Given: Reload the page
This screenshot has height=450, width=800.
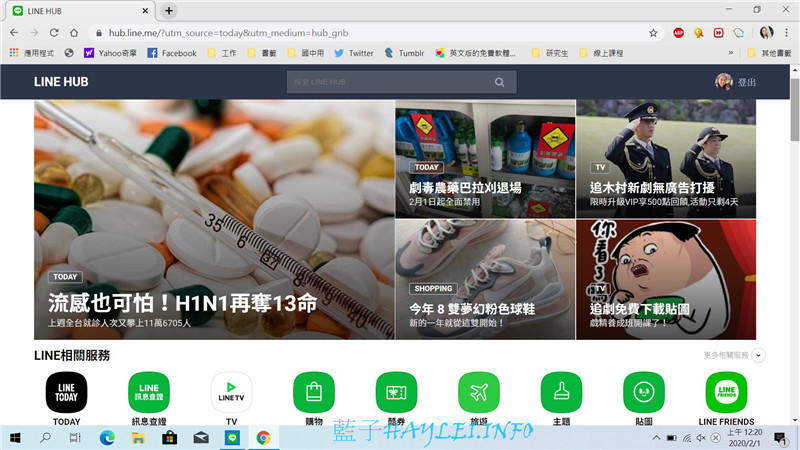Looking at the screenshot, I should tap(54, 33).
